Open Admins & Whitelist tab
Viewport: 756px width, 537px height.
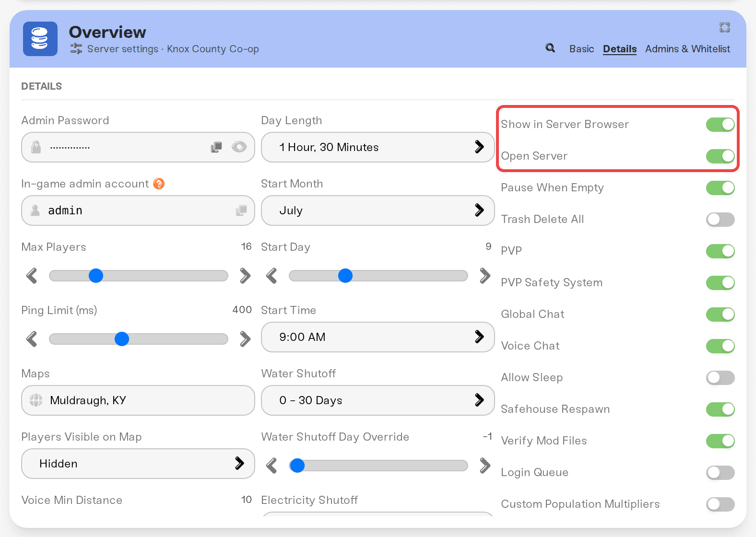pos(687,49)
